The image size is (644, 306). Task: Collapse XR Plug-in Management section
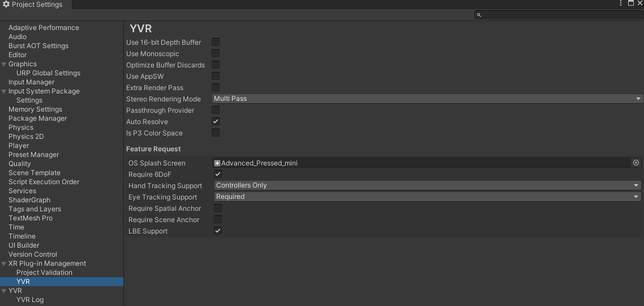(x=4, y=263)
